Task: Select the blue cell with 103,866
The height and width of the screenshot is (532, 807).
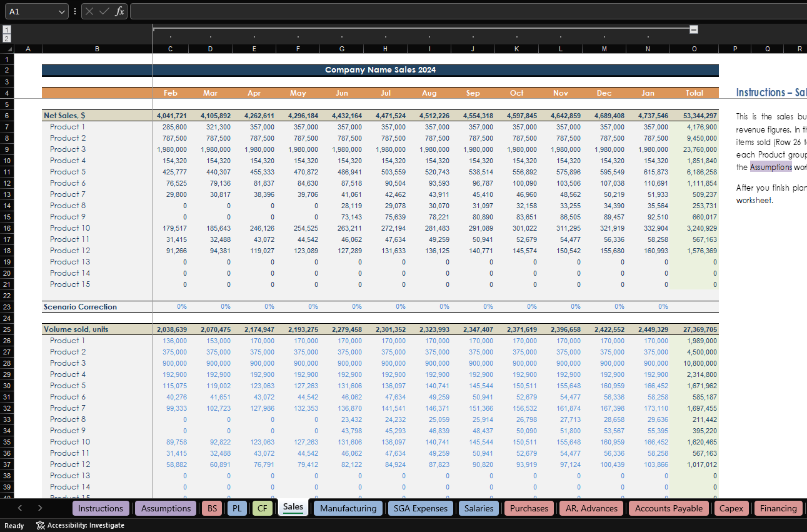Action: (648, 464)
